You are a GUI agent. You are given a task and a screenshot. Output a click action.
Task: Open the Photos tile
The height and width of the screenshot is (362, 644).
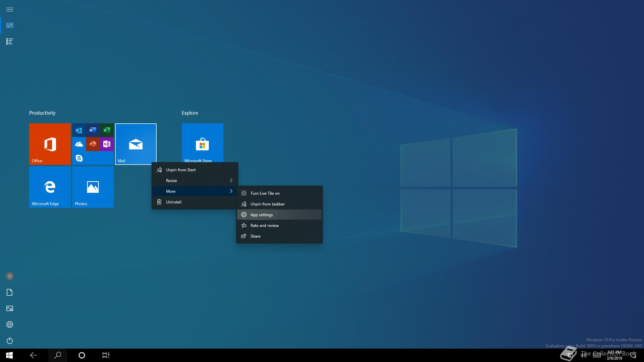coord(93,187)
